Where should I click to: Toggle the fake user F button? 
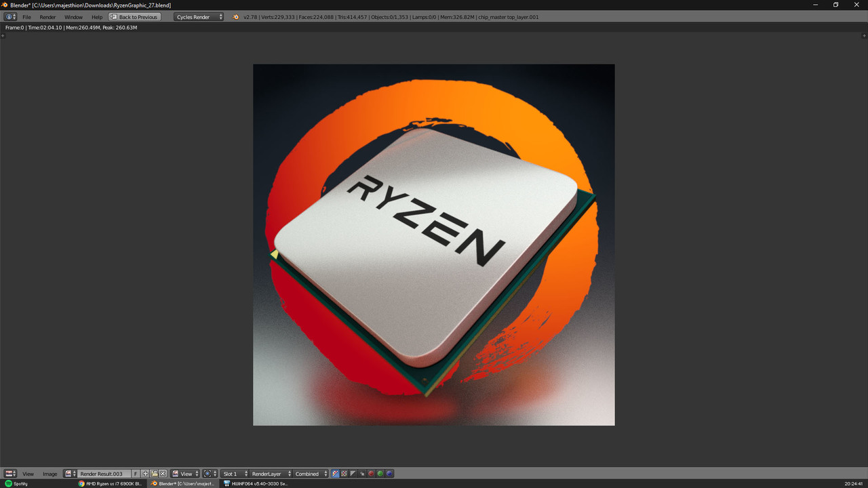[x=136, y=474]
